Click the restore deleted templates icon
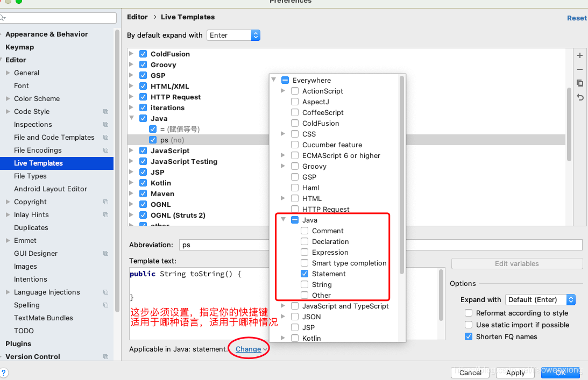The image size is (588, 380). tap(580, 97)
